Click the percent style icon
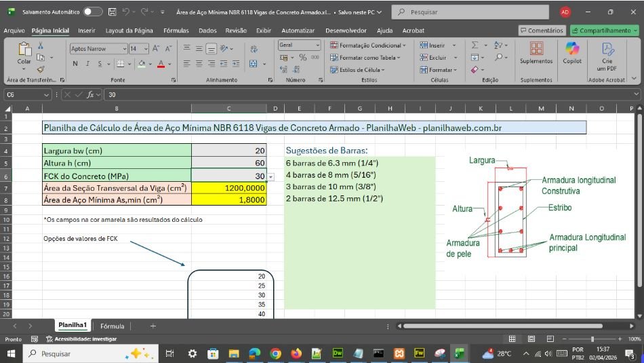The height and width of the screenshot is (363, 644). [x=303, y=58]
